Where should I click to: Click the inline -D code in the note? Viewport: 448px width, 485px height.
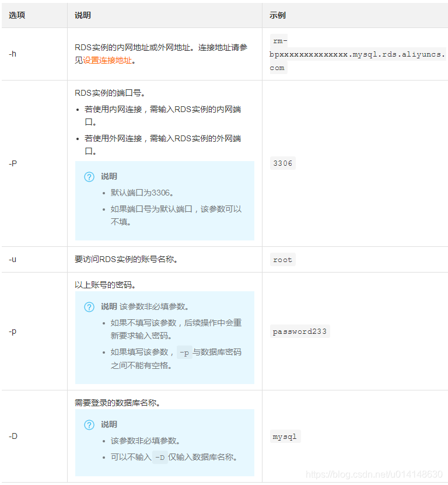[160, 457]
